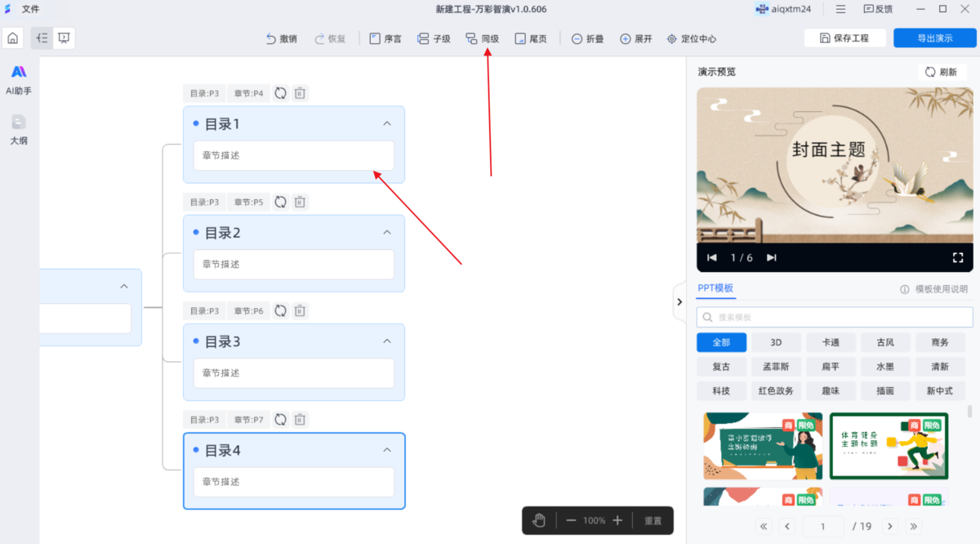The image size is (980, 544).
Task: Open the 大纲 outline panel
Action: (x=19, y=130)
